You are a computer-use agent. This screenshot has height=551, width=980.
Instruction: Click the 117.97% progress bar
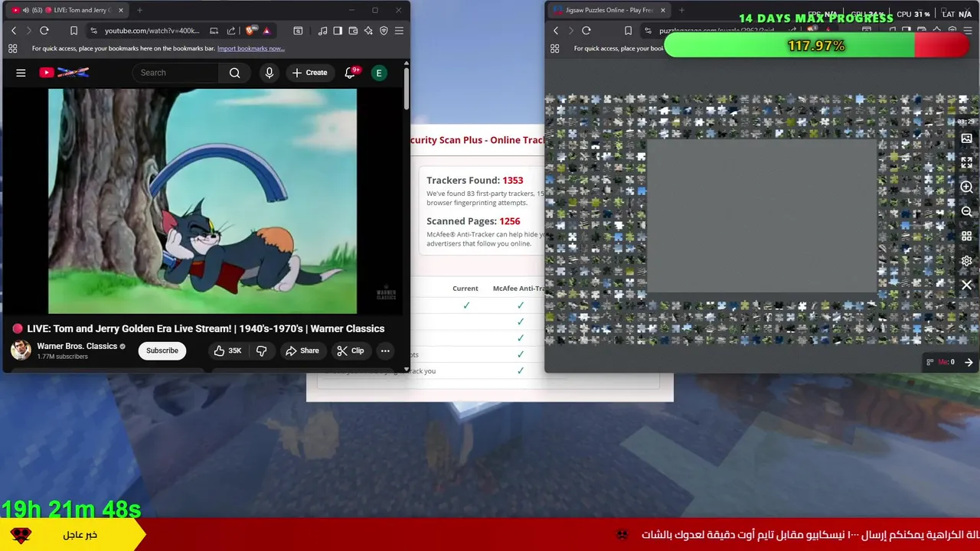click(x=816, y=46)
